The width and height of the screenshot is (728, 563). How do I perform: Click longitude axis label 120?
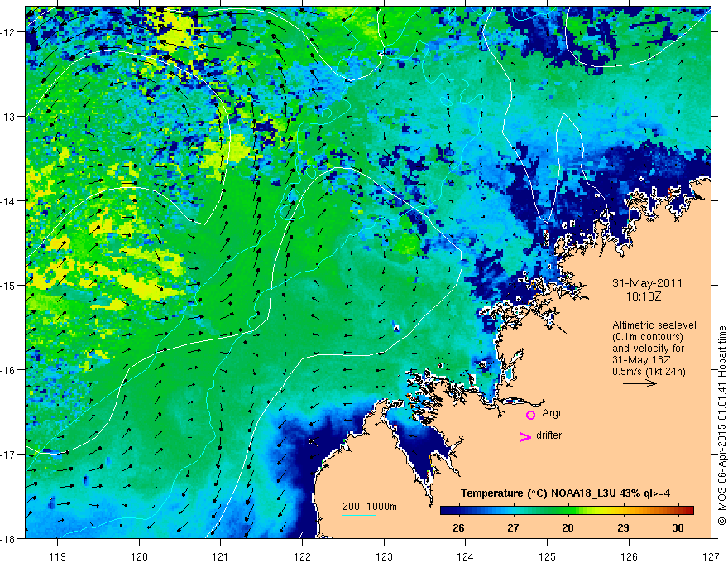point(139,556)
